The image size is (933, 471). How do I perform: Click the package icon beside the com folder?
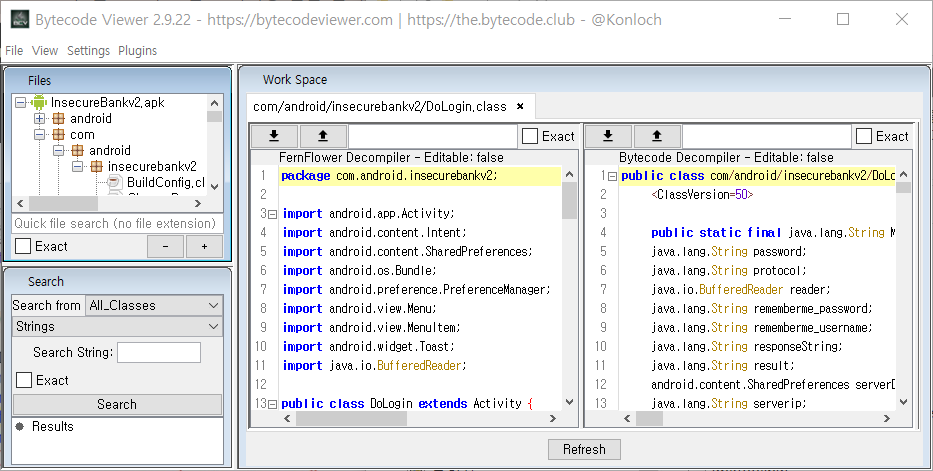pyautogui.click(x=58, y=134)
